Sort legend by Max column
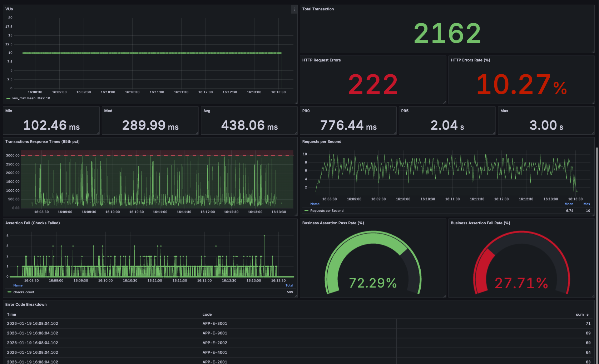 [586, 204]
